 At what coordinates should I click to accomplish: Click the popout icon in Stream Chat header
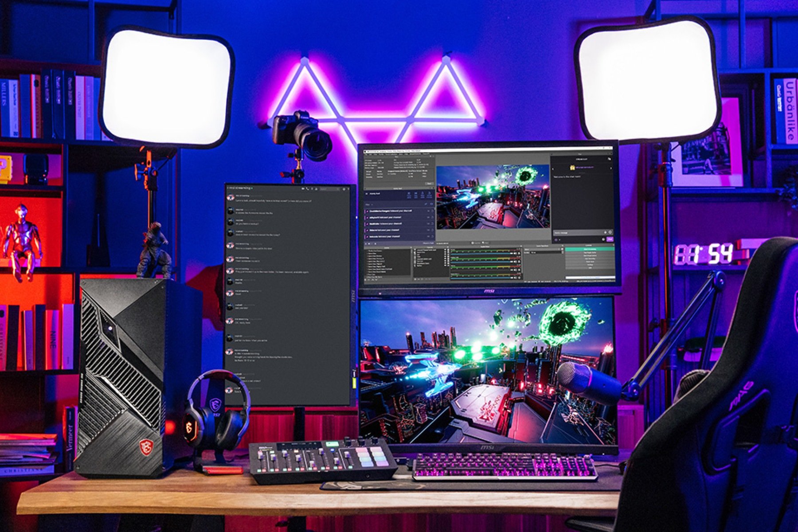(x=609, y=159)
